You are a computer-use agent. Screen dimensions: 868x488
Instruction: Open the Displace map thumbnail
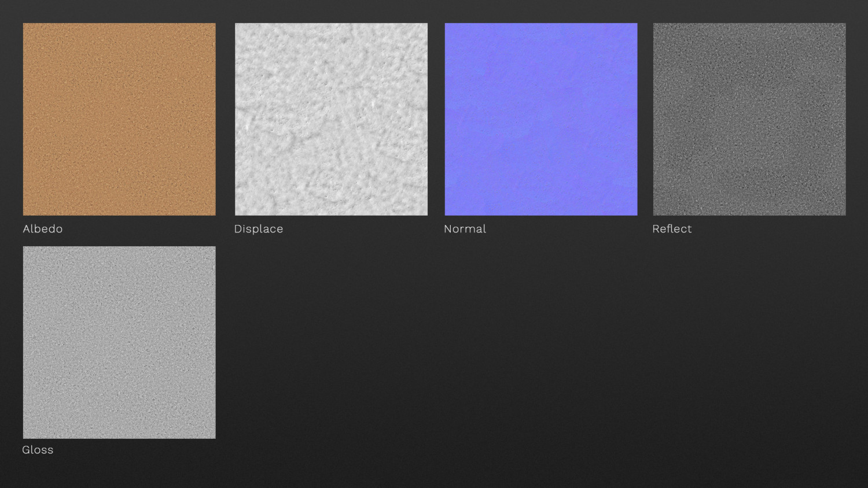point(331,119)
